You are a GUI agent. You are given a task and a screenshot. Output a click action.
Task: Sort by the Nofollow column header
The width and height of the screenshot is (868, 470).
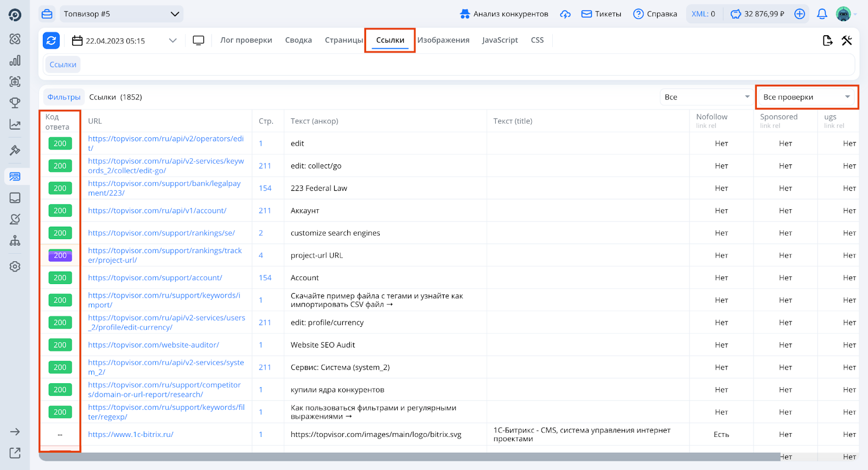pyautogui.click(x=712, y=117)
